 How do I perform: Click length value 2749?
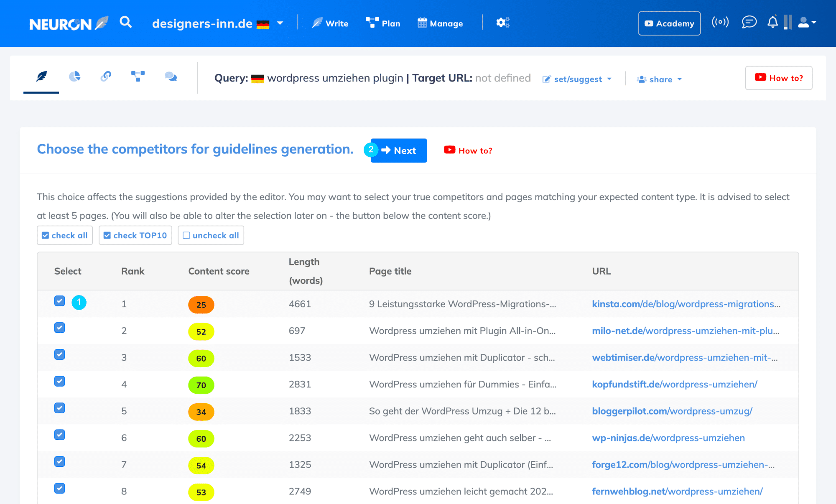click(300, 491)
